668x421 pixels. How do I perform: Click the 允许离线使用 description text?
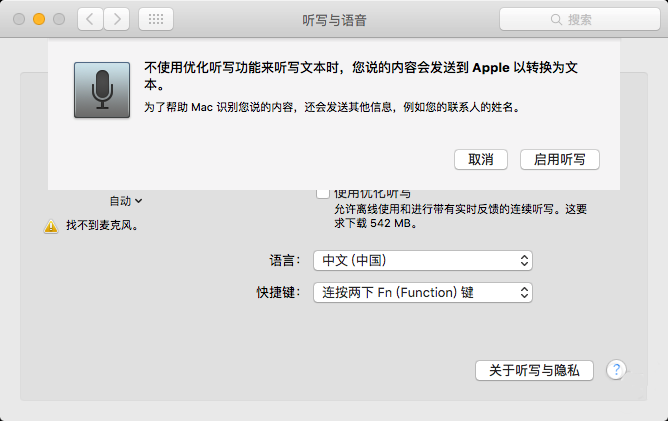coord(461,216)
